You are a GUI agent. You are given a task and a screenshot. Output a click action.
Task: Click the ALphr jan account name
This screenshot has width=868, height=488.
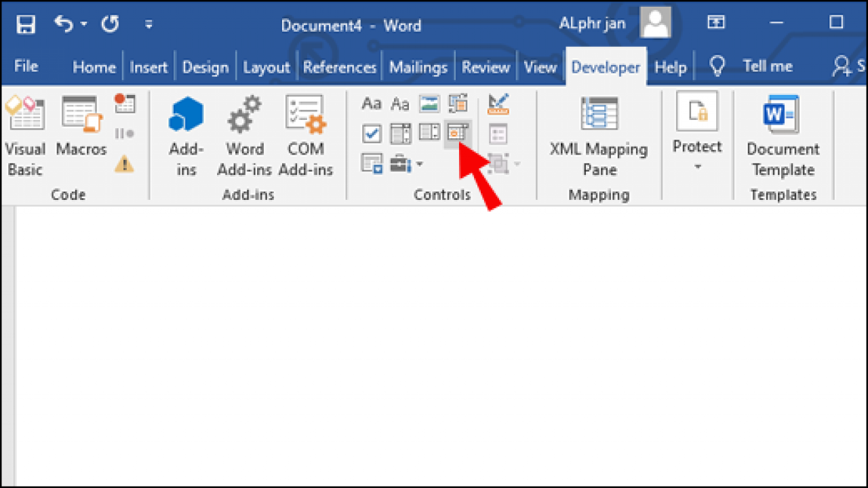592,22
